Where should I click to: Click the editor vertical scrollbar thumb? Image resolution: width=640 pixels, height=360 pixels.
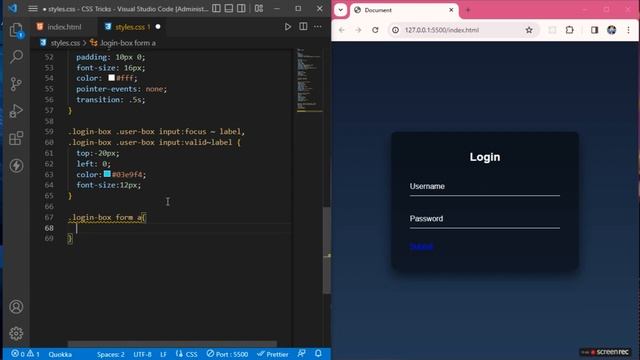pyautogui.click(x=327, y=251)
